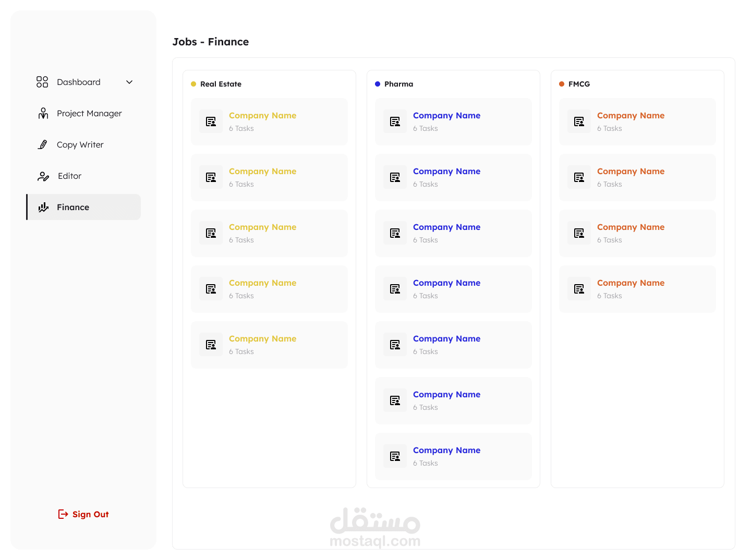Click the last FMCG company card icon
The image size is (751, 560).
579,289
